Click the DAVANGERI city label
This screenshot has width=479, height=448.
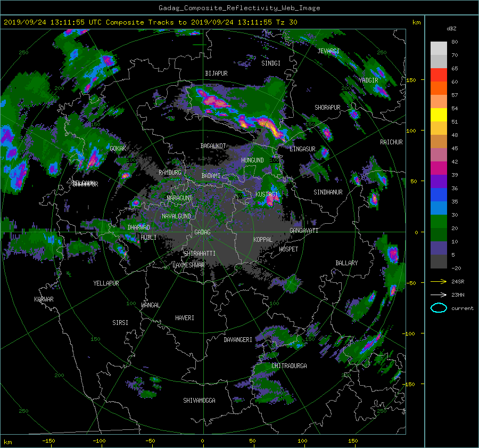click(238, 340)
